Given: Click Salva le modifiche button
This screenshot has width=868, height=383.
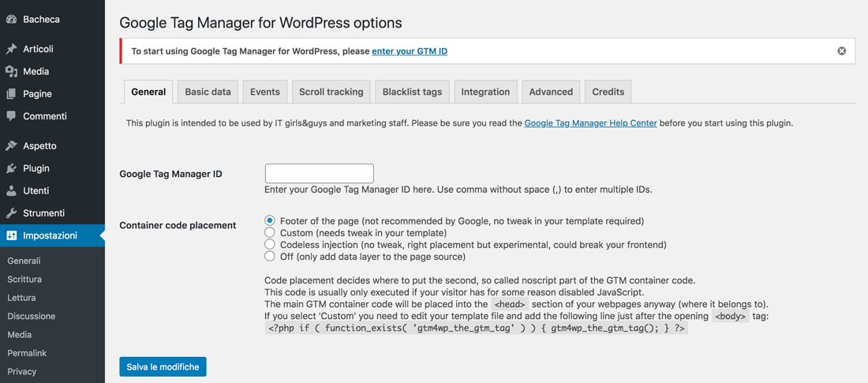Looking at the screenshot, I should [x=163, y=367].
